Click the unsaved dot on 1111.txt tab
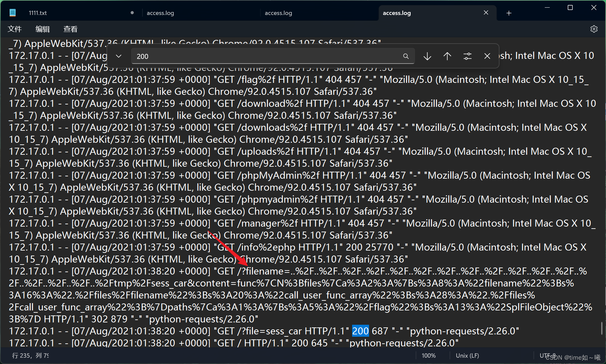This screenshot has height=364, width=606. [132, 13]
